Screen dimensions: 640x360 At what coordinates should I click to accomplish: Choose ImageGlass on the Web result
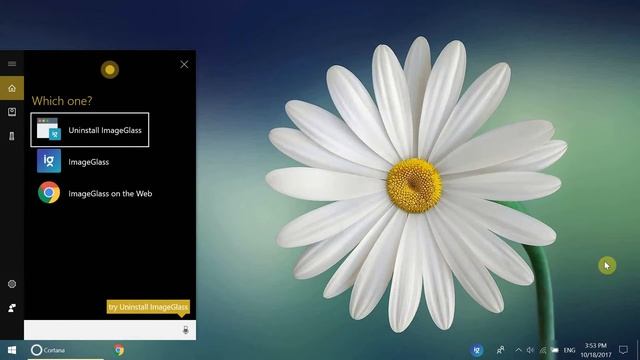[x=95, y=193]
